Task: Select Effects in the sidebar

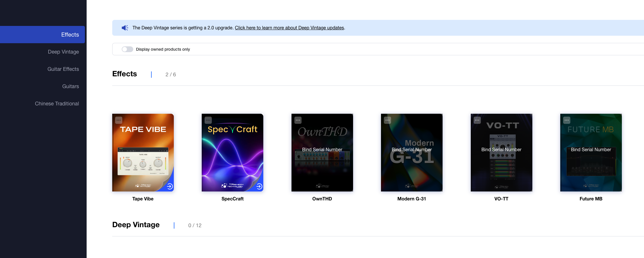Action: (x=42, y=35)
